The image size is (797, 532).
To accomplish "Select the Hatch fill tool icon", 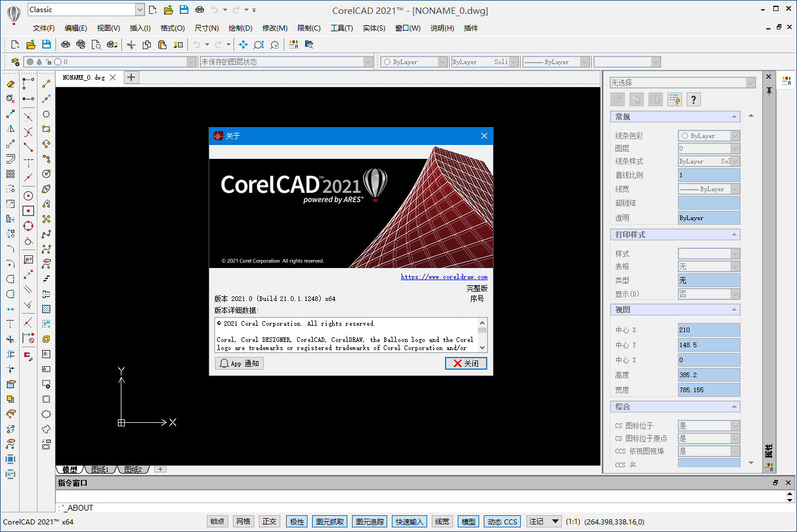I will coord(46,309).
